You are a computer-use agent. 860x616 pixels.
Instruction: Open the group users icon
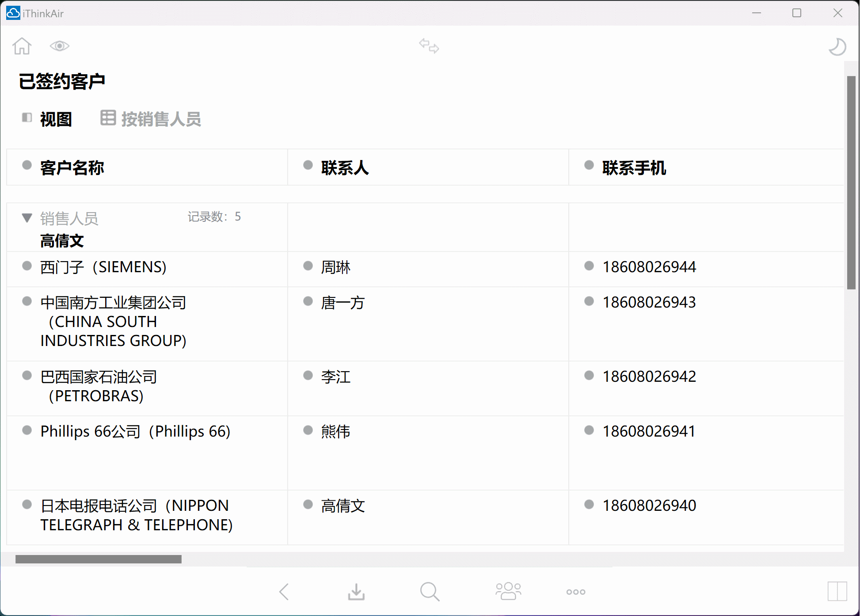coord(508,591)
